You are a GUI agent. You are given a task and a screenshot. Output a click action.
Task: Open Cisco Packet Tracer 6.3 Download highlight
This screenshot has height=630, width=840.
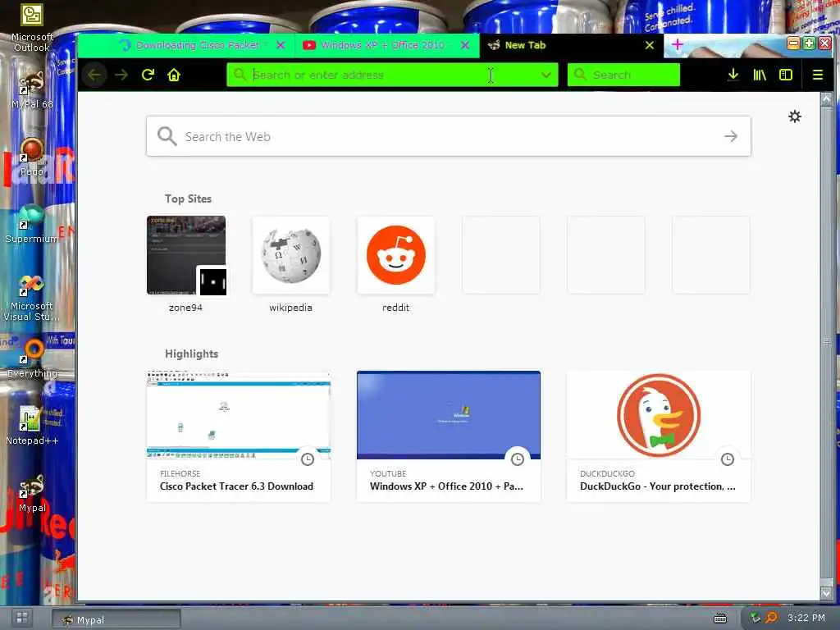click(239, 436)
